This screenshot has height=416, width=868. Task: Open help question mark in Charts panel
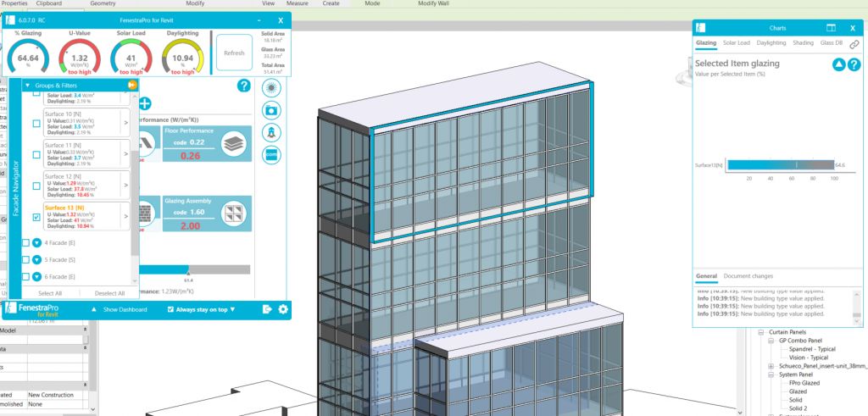854,64
